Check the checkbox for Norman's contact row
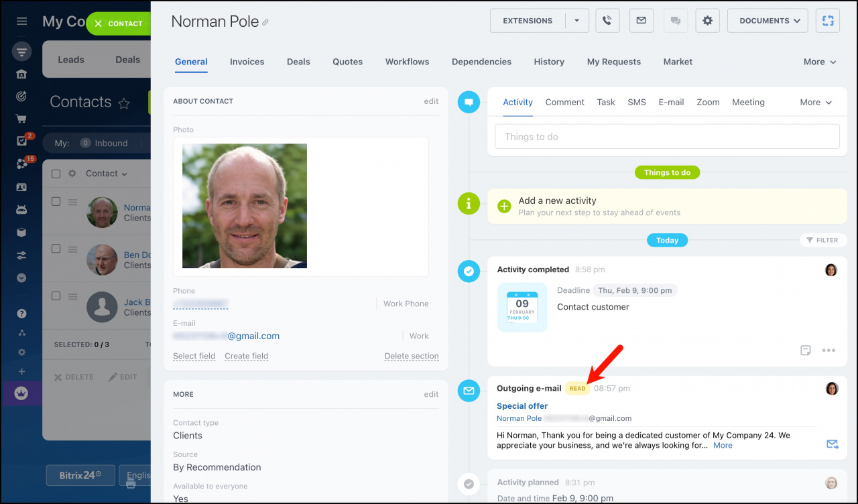The image size is (858, 504). [56, 201]
